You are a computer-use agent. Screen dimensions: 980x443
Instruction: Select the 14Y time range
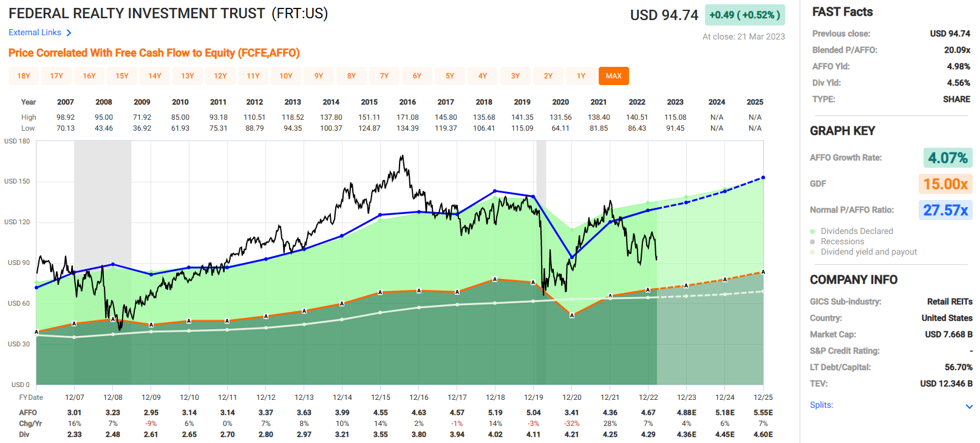[x=155, y=76]
